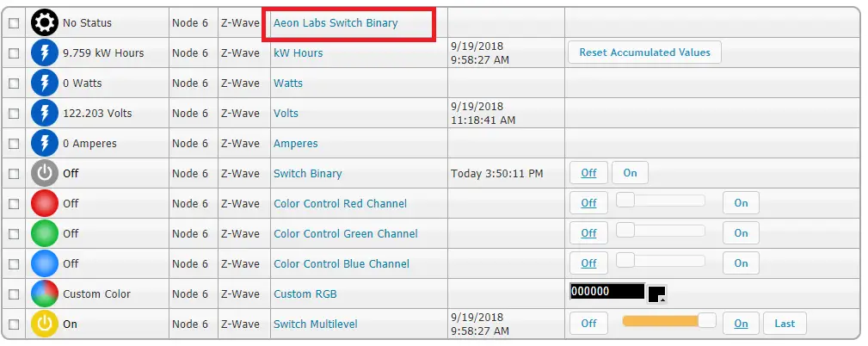Check the box for the kW Hours row
868x346 pixels.
[14, 53]
